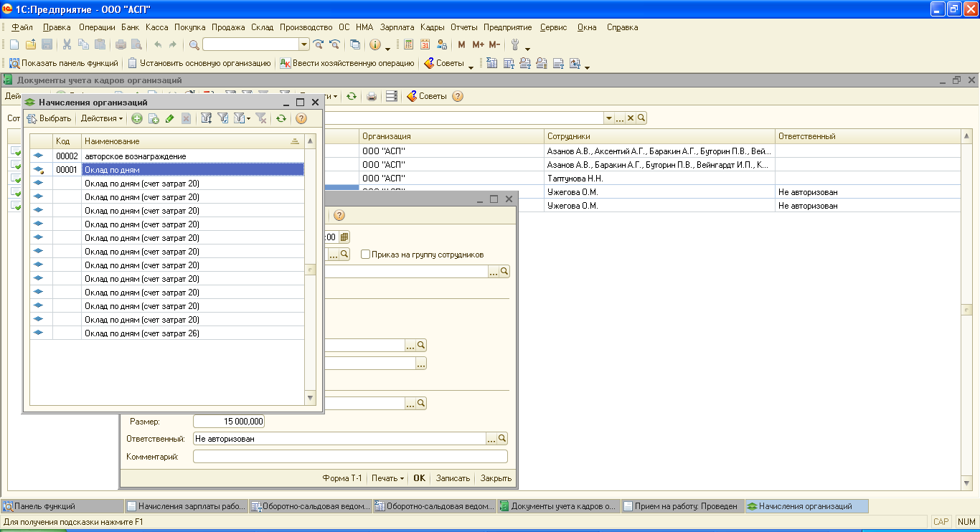Open the Операции menu
Image resolution: width=980 pixels, height=532 pixels.
click(97, 27)
